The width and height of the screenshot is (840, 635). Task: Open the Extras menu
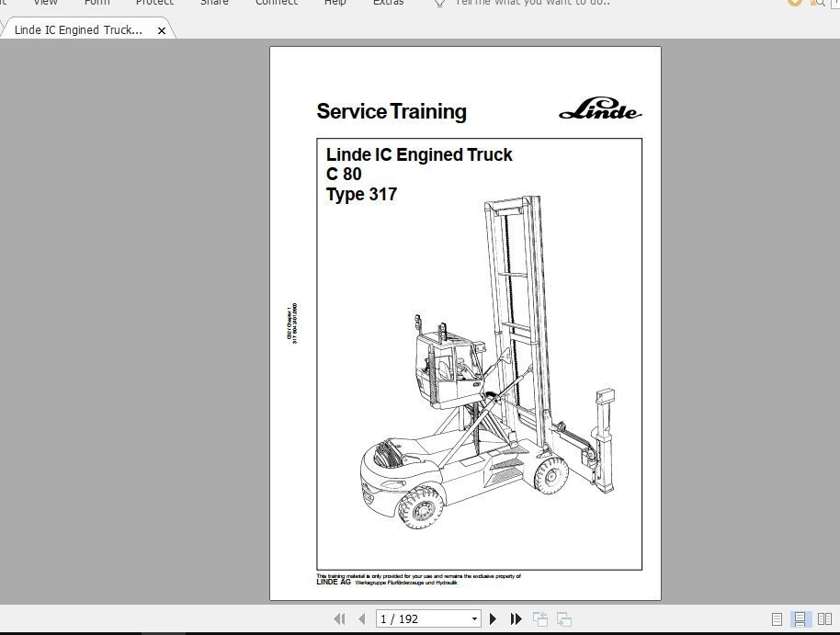(x=389, y=3)
